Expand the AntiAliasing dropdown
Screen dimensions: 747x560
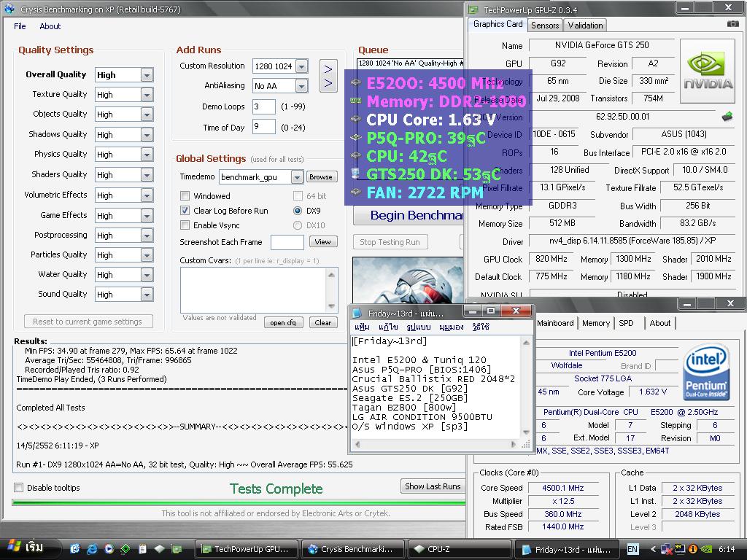pyautogui.click(x=301, y=86)
